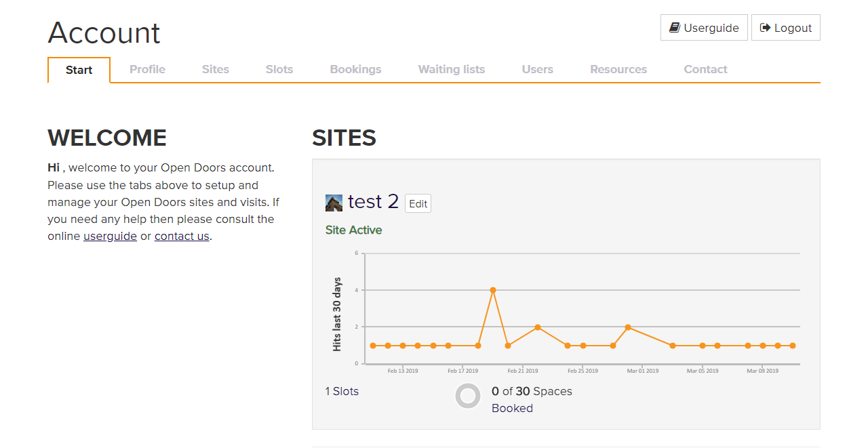The height and width of the screenshot is (448, 868).
Task: Open the Contact tab
Action: pyautogui.click(x=705, y=69)
